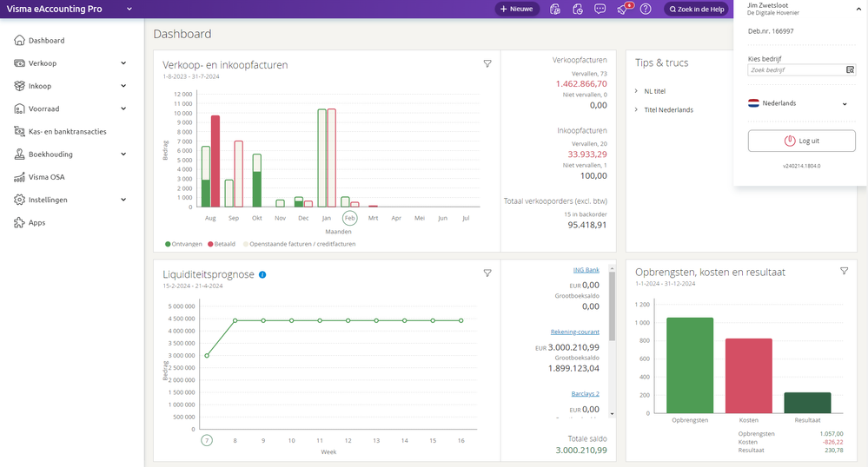Click the bank list scrollbar thumb

pyautogui.click(x=612, y=306)
